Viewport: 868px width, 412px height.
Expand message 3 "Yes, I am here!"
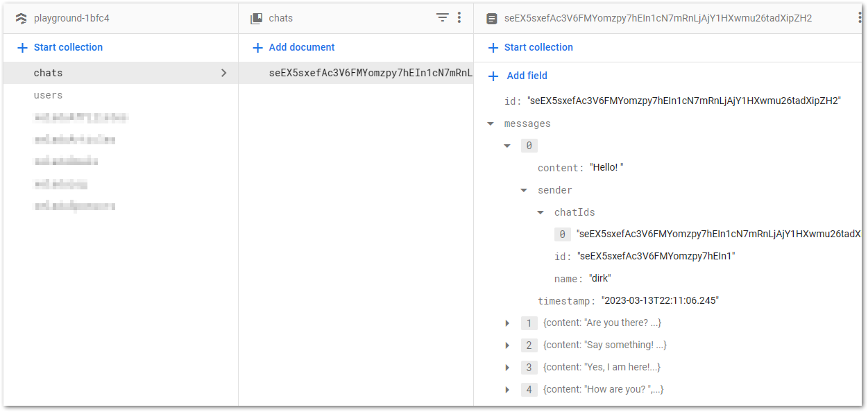point(507,368)
